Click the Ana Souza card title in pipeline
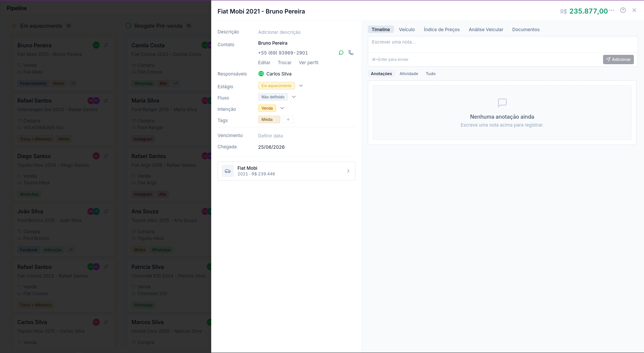The image size is (644, 353). tap(145, 211)
